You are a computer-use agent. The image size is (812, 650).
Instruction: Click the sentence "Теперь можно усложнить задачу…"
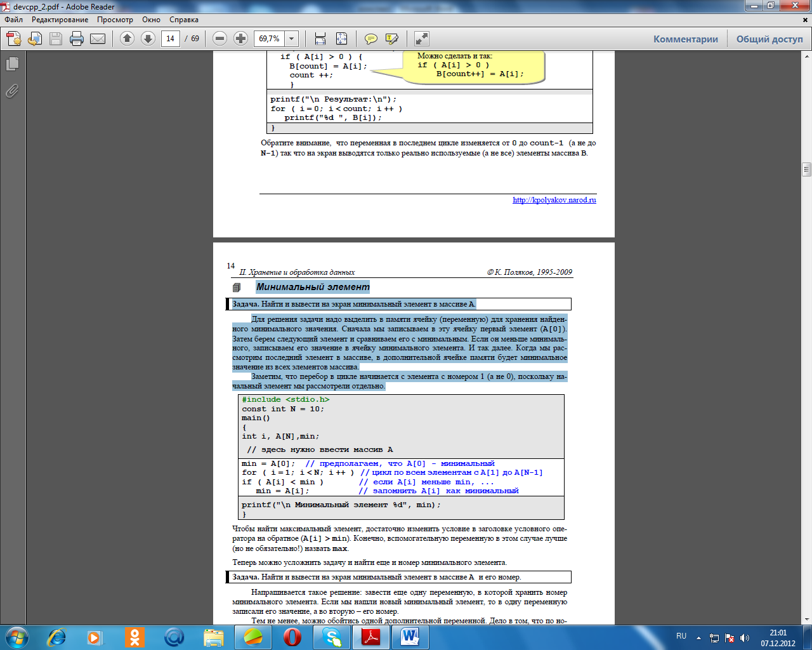370,562
